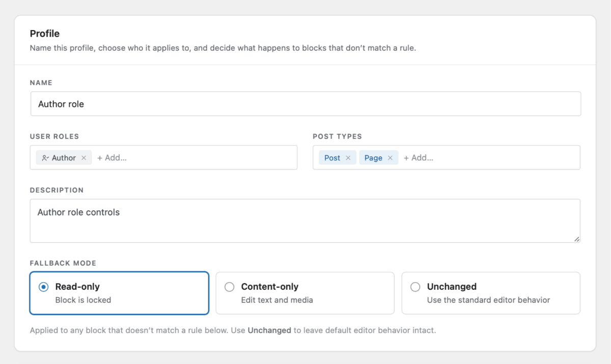Remove the Post type chip
This screenshot has width=611, height=364.
(348, 158)
